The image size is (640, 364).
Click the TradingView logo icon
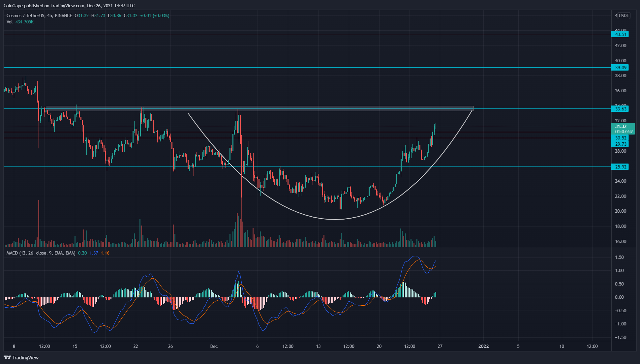tap(7, 357)
